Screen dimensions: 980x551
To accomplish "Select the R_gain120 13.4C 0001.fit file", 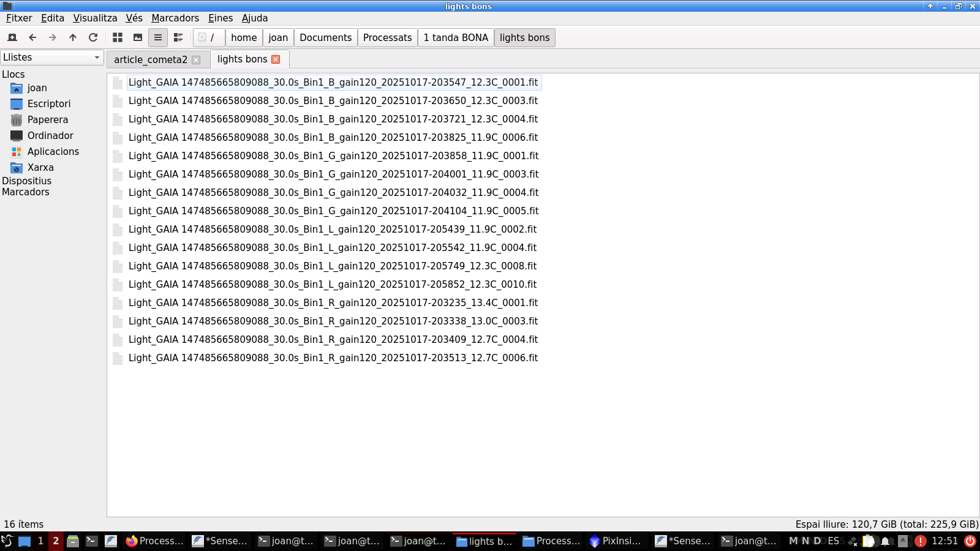I will pyautogui.click(x=333, y=303).
